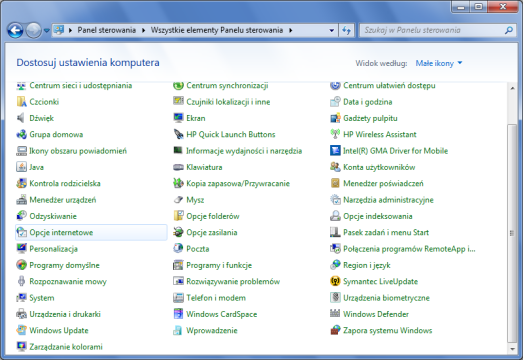
Task: Click the search magnifier button
Action: coord(509,30)
